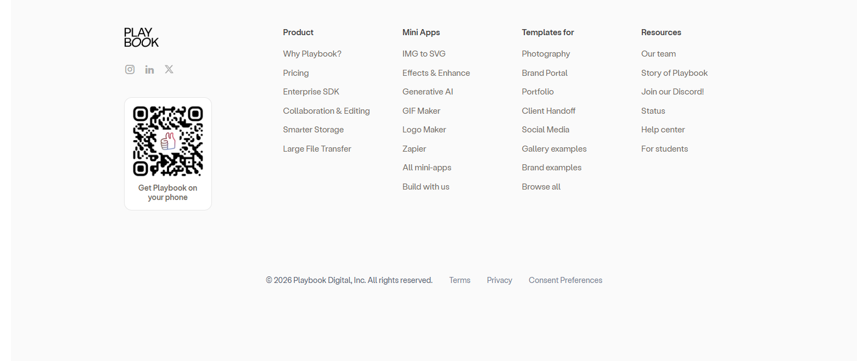Open Brand Portal templates
This screenshot has width=868, height=361.
click(x=544, y=73)
